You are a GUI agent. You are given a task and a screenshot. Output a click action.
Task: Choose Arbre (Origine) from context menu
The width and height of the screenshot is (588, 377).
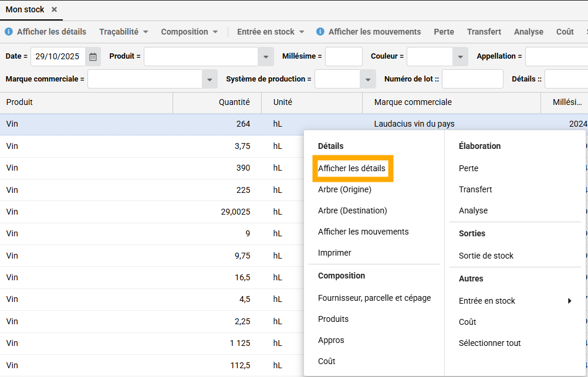[344, 189]
